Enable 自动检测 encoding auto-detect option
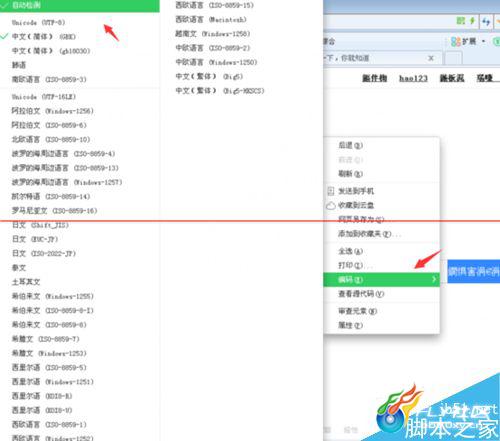The width and height of the screenshot is (500, 441). coord(80,6)
